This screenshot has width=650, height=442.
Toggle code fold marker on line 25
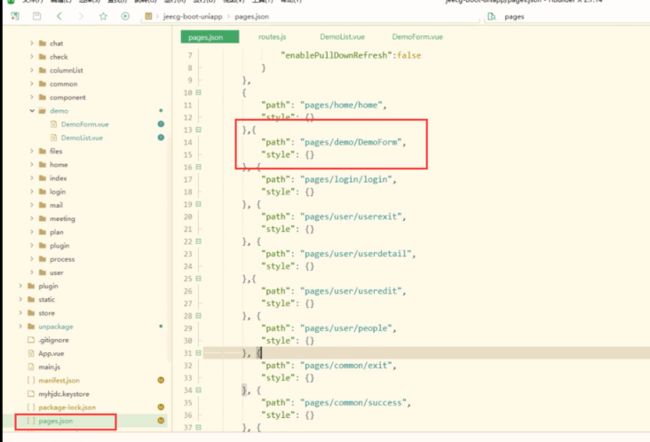click(199, 278)
